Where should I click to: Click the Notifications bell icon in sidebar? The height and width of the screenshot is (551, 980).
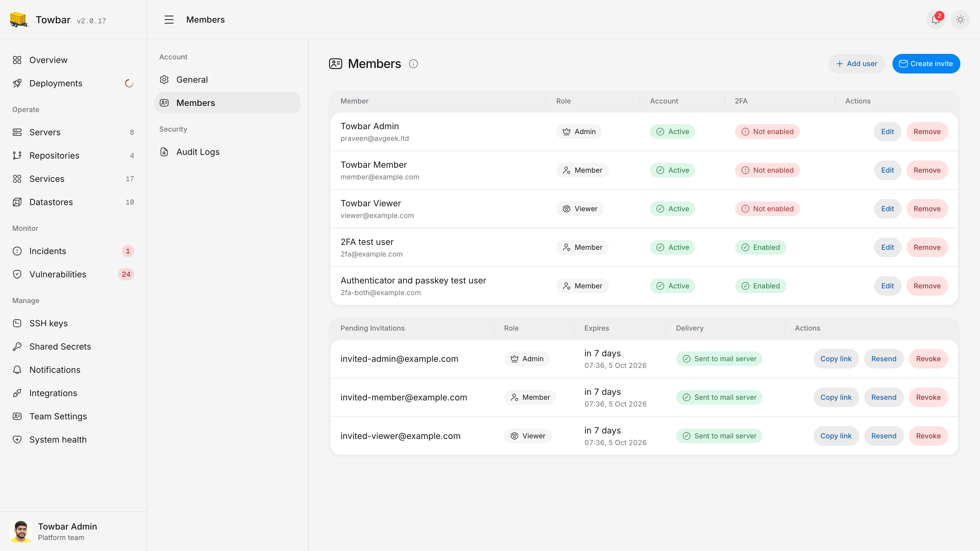17,369
